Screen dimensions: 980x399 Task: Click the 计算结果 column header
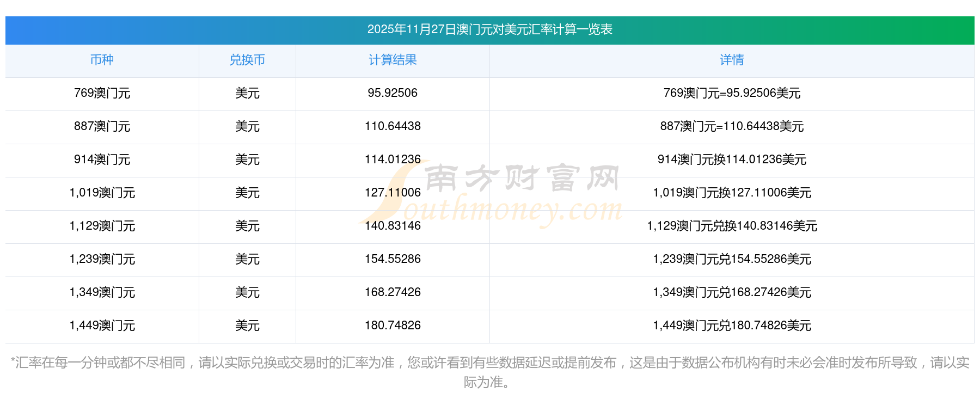click(393, 60)
